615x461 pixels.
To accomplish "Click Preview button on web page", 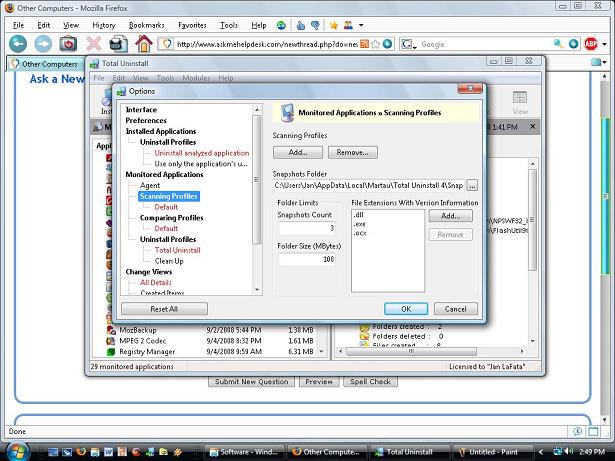I will point(319,381).
